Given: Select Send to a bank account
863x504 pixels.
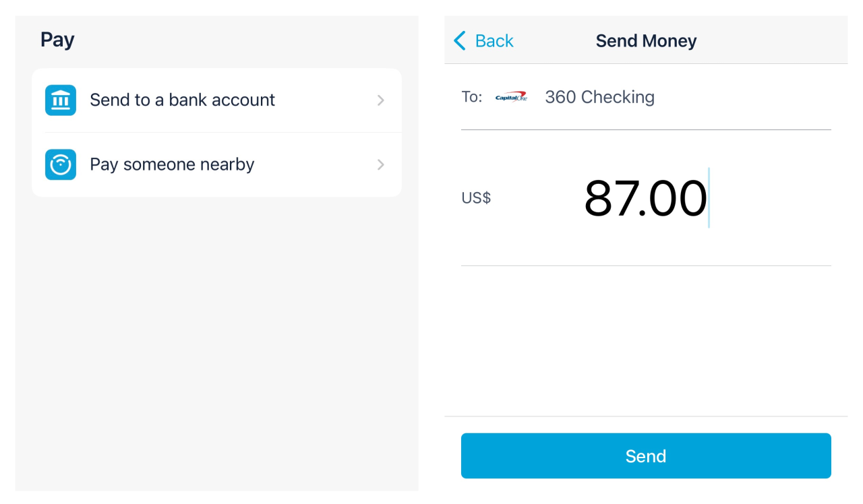Looking at the screenshot, I should (216, 100).
